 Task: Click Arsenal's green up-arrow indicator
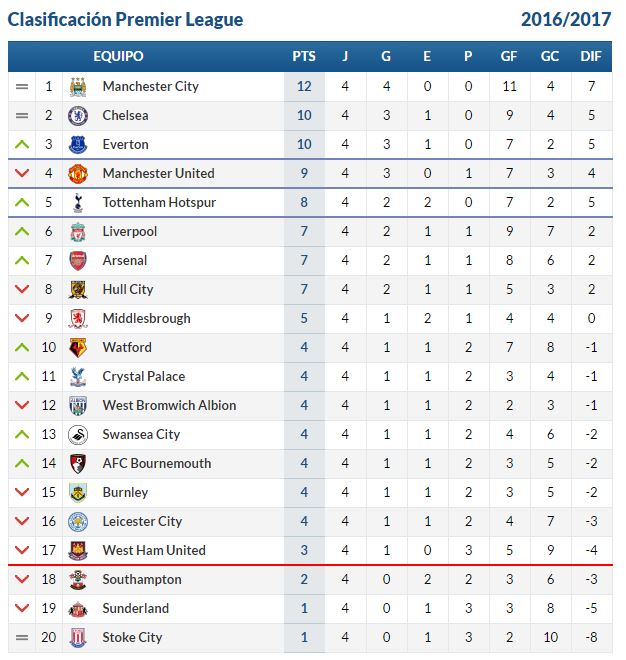coord(22,261)
